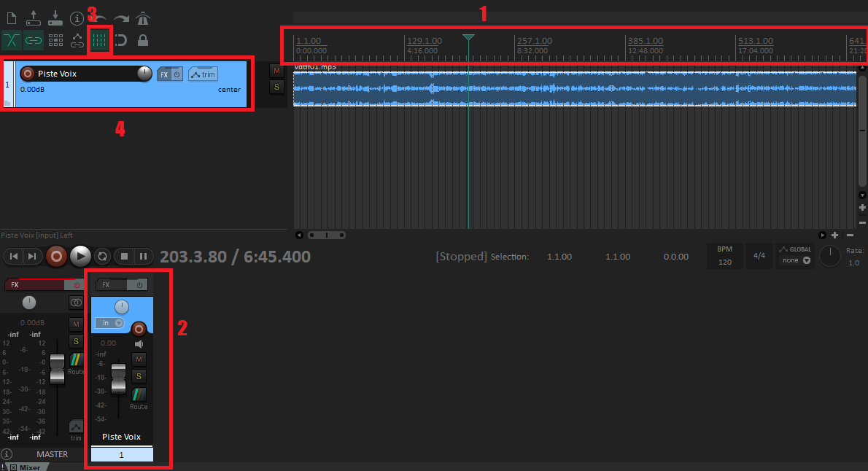Toggle the metronome icon
Screen dimensions: 868x471
click(144, 18)
